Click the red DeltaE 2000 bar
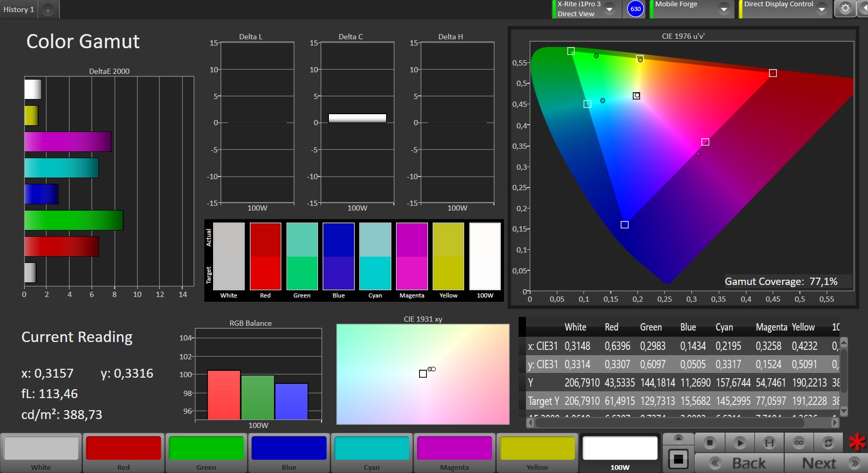Viewport: 868px width, 473px height. (61, 246)
